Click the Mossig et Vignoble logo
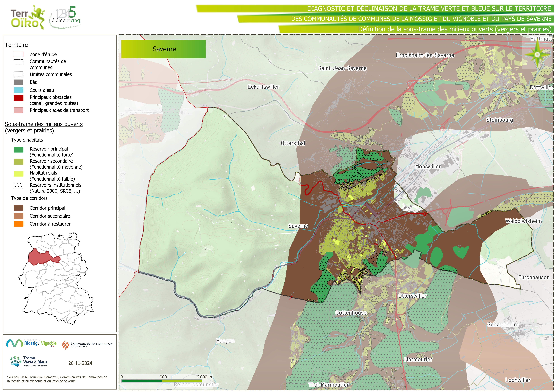This screenshot has height=392, width=555. pyautogui.click(x=31, y=343)
